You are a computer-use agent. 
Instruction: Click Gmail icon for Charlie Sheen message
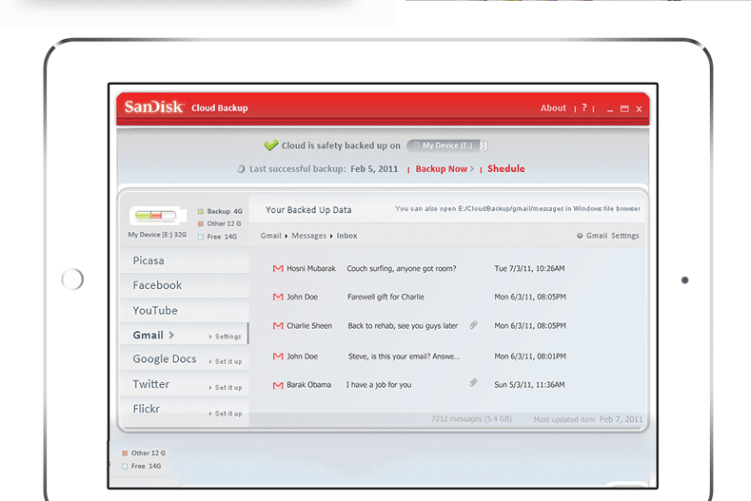(x=278, y=326)
